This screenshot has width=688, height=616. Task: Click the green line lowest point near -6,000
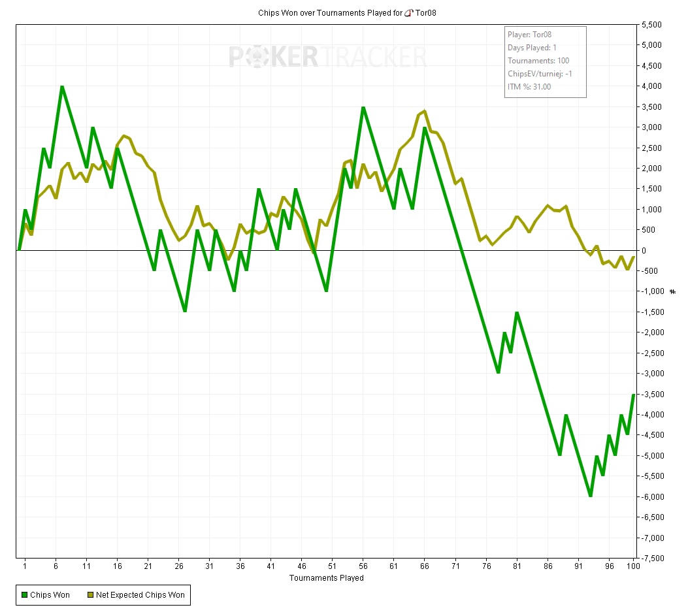[x=590, y=496]
